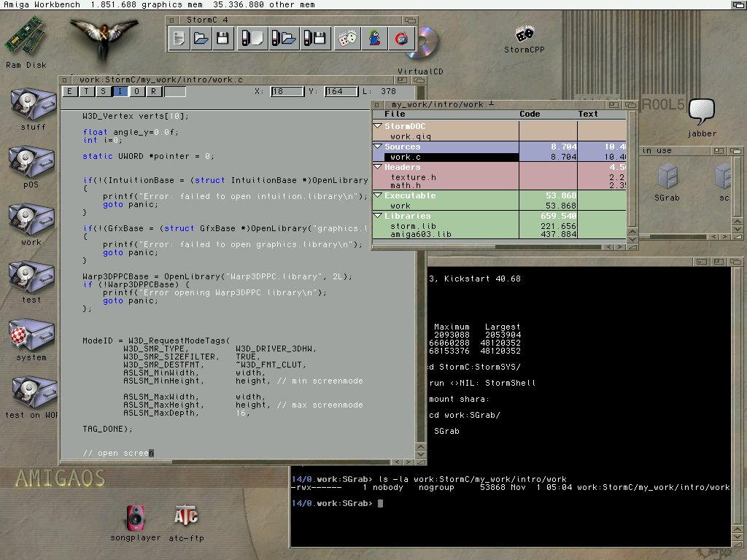
Task: Select texture.h under Headers
Action: [413, 178]
